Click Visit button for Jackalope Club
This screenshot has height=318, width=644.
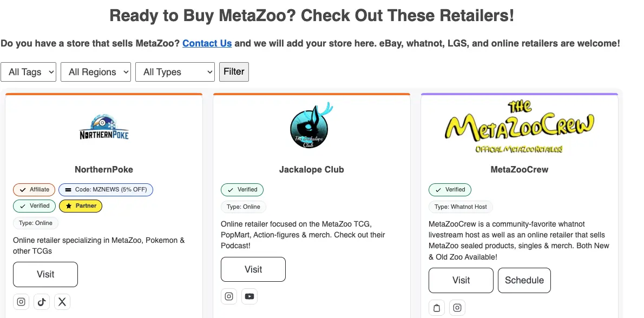[x=253, y=269]
